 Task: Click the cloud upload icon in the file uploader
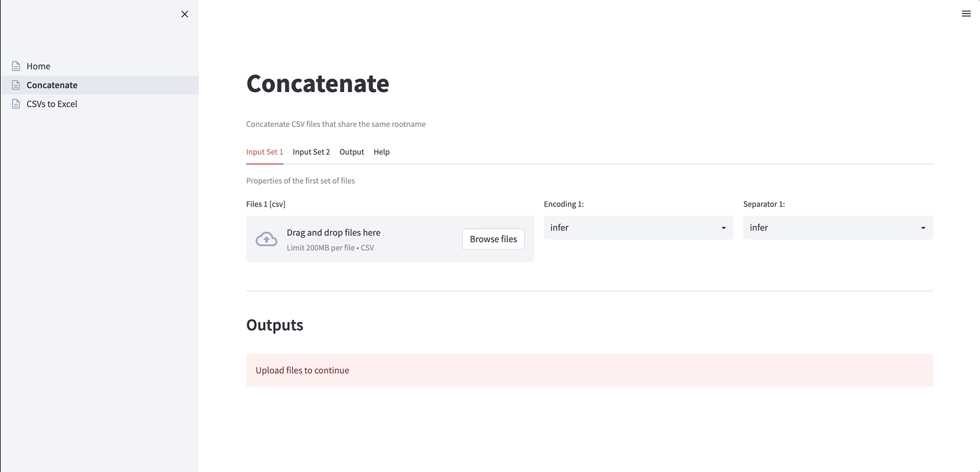pos(266,239)
